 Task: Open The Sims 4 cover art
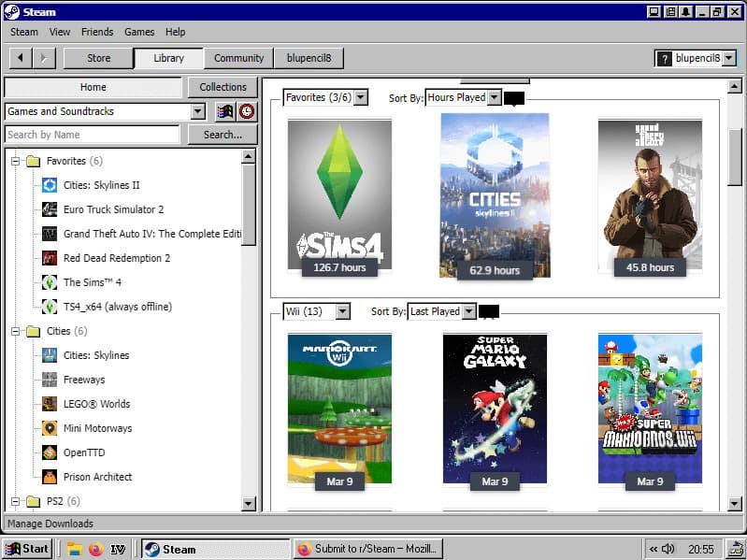(339, 195)
